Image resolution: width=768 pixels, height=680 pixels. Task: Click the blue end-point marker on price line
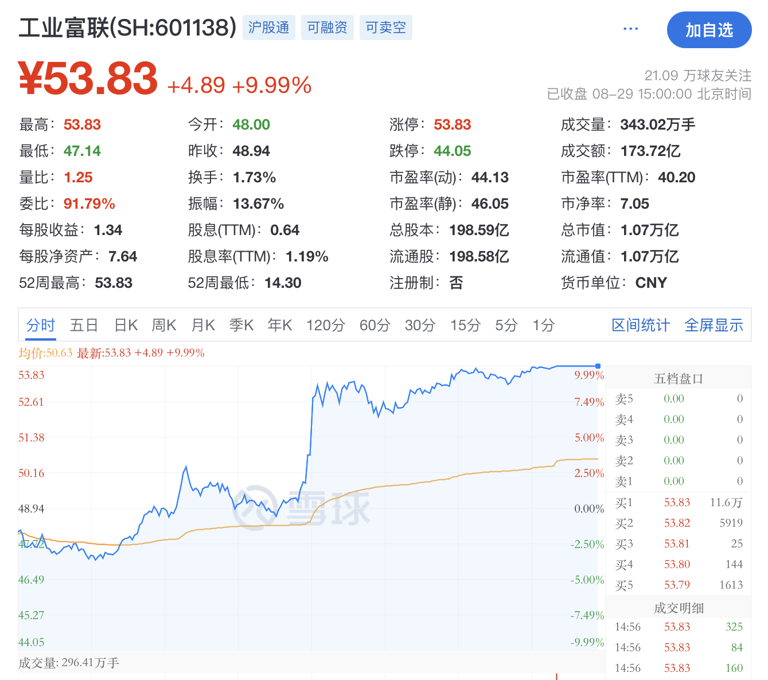tap(598, 366)
